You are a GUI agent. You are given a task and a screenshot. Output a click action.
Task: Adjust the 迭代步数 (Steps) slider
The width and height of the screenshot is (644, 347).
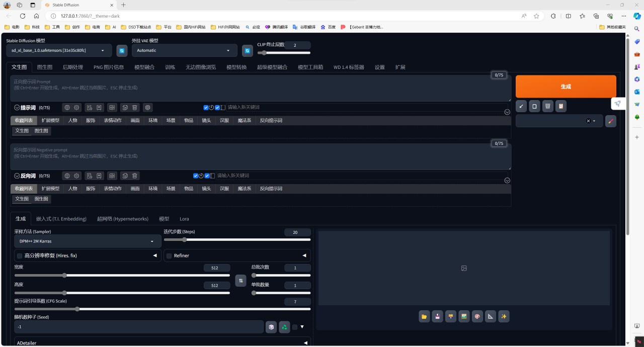coord(237,239)
